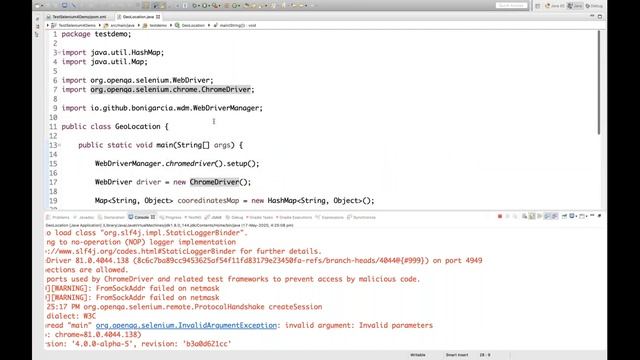This screenshot has width=640, height=360.
Task: Click the GeoLocation class breadcrumb
Action: point(190,25)
